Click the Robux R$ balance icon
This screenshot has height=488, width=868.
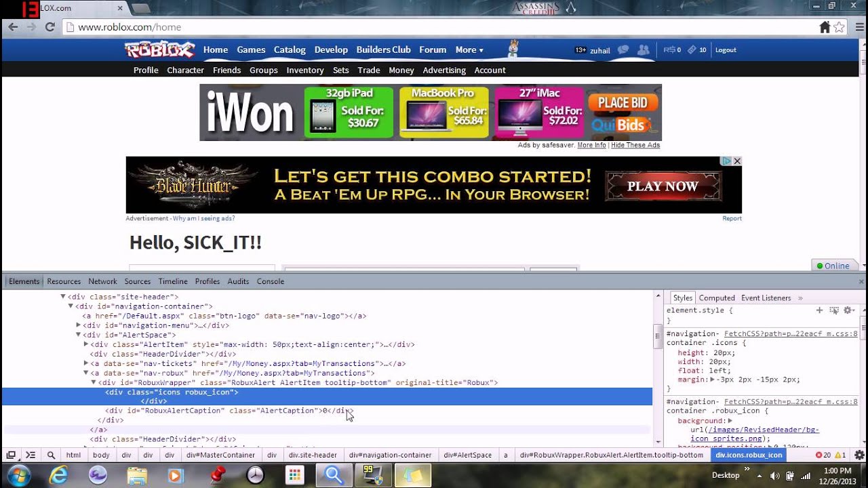pos(668,49)
